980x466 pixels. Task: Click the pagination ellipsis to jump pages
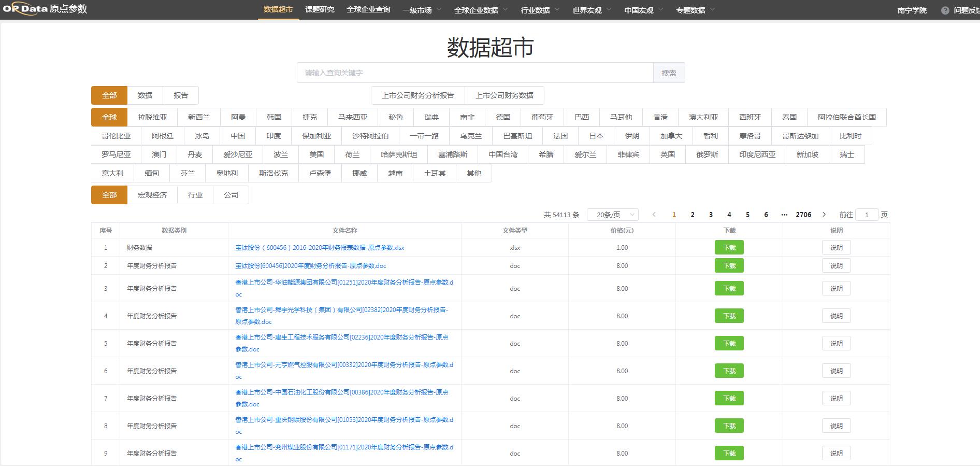(x=784, y=215)
